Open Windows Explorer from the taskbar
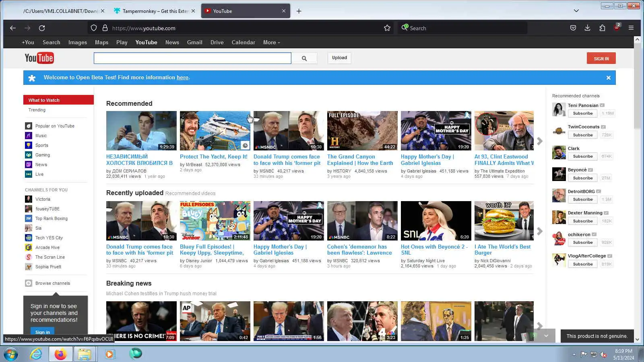 85,354
